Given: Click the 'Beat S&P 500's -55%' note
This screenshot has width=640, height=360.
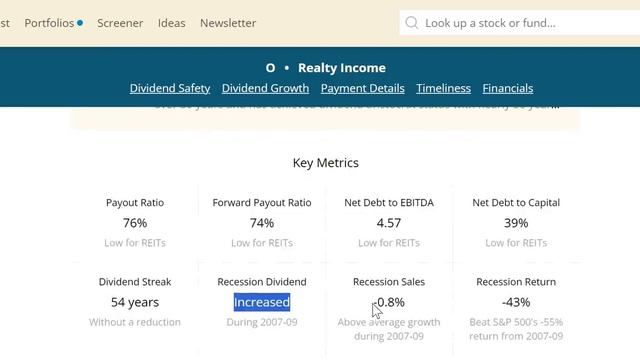Looking at the screenshot, I should tap(516, 322).
